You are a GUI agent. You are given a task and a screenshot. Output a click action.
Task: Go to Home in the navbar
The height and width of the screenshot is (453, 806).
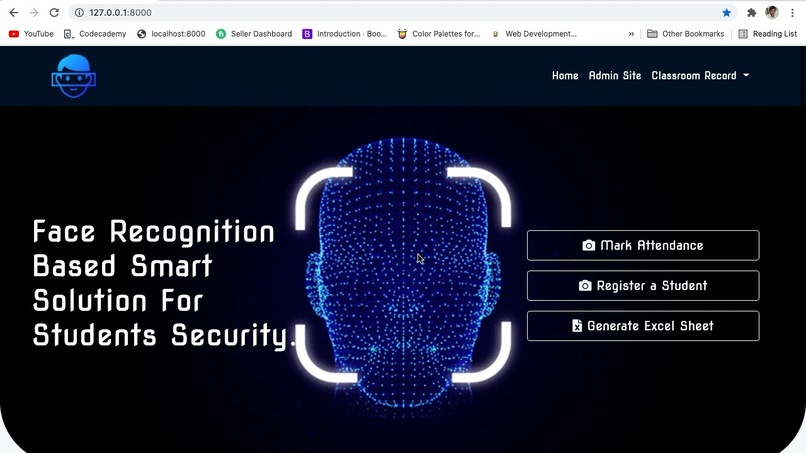pos(565,76)
